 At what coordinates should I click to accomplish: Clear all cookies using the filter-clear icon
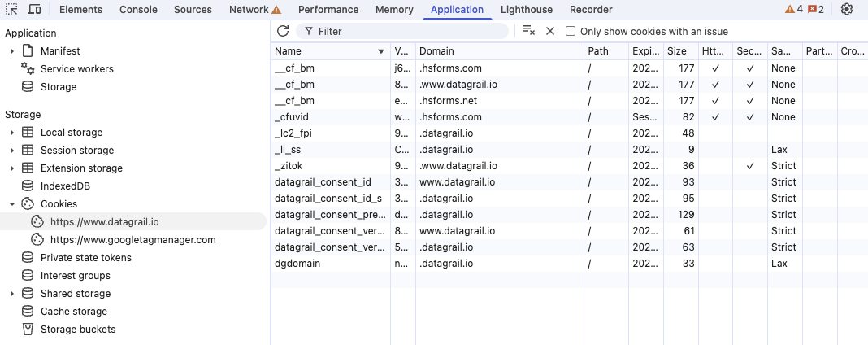[528, 31]
